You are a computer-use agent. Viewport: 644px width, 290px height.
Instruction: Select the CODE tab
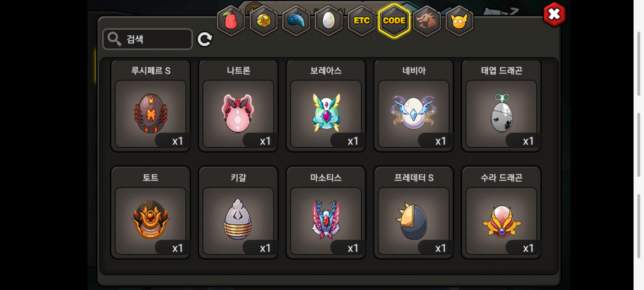tap(394, 21)
